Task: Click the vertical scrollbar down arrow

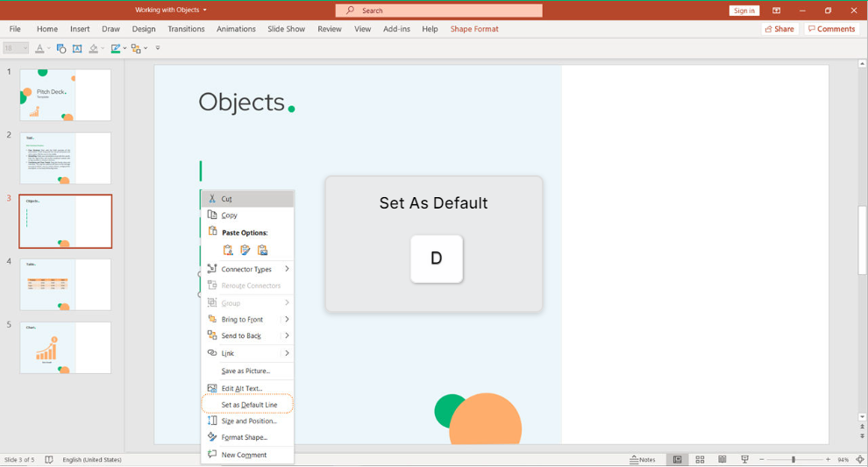Action: [x=862, y=417]
